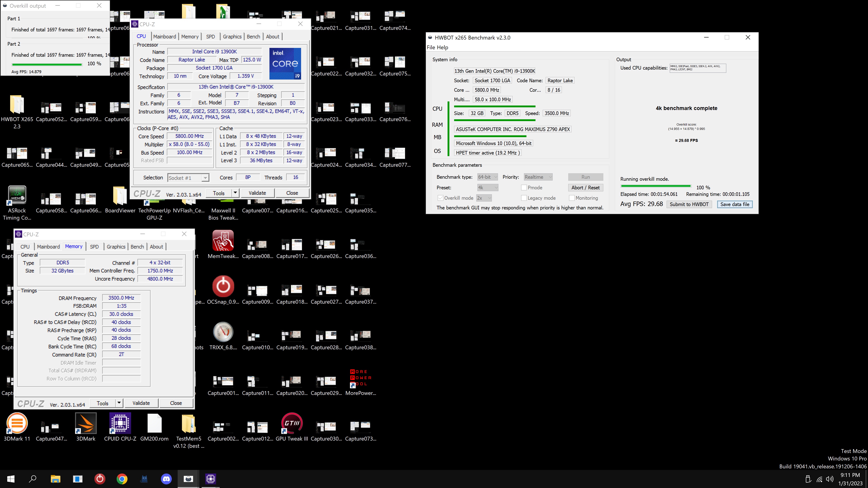Select the GM200.rom file on desktop
The width and height of the screenshot is (868, 488).
pos(154,427)
